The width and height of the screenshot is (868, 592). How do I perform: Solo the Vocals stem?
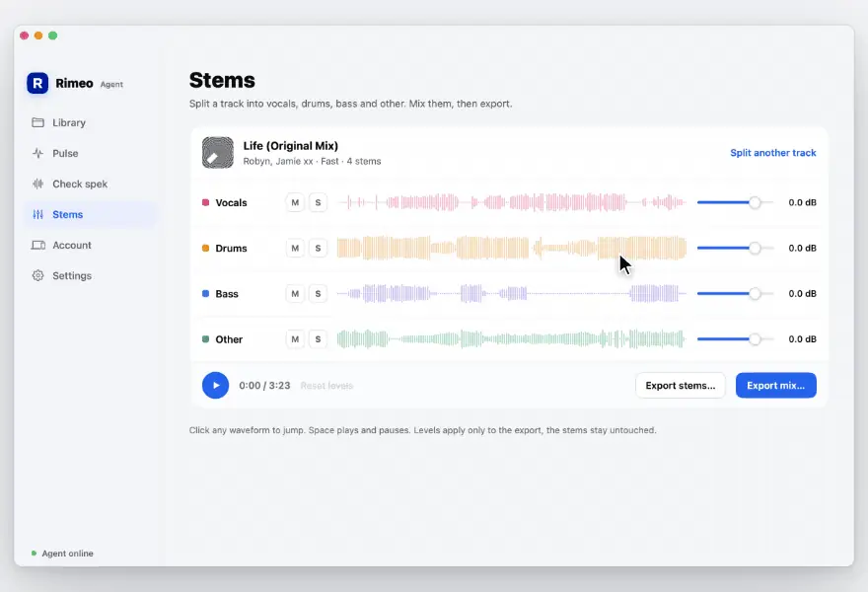[318, 202]
